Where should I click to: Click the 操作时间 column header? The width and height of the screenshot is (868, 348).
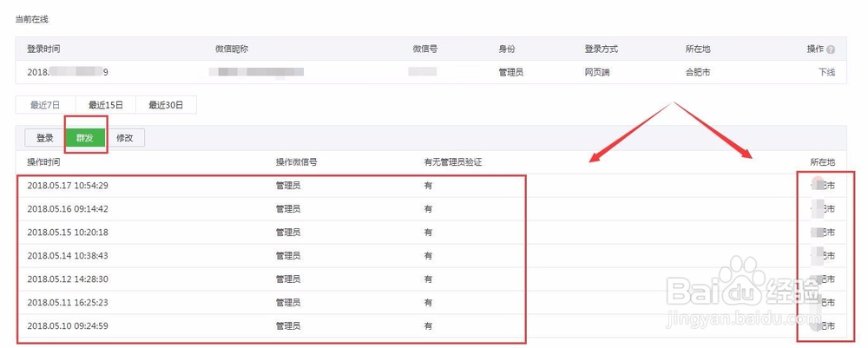click(43, 162)
